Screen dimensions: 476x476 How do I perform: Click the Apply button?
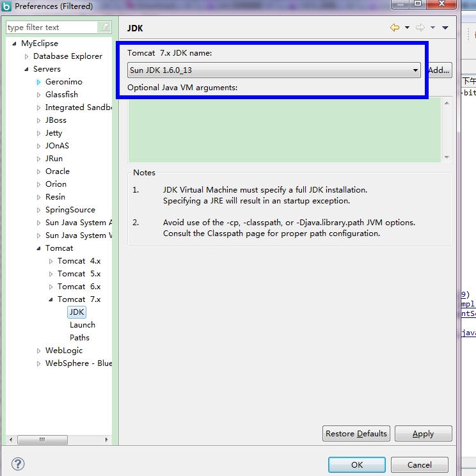coord(423,434)
